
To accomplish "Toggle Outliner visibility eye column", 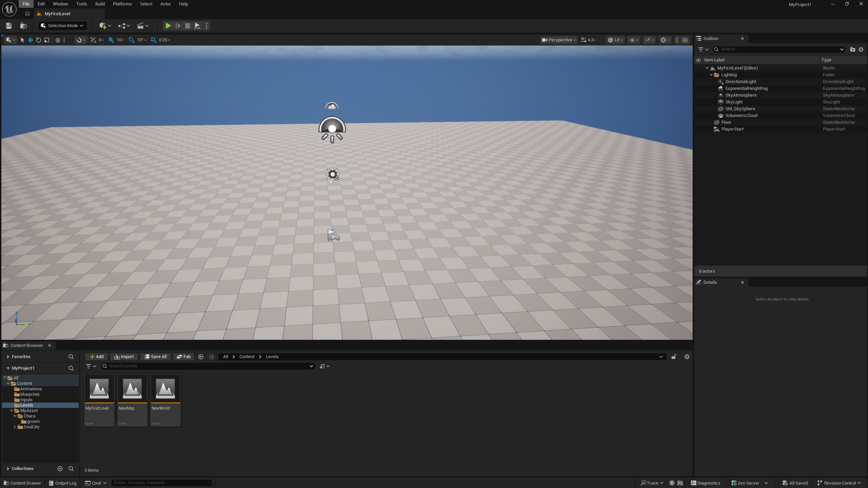I will 698,60.
